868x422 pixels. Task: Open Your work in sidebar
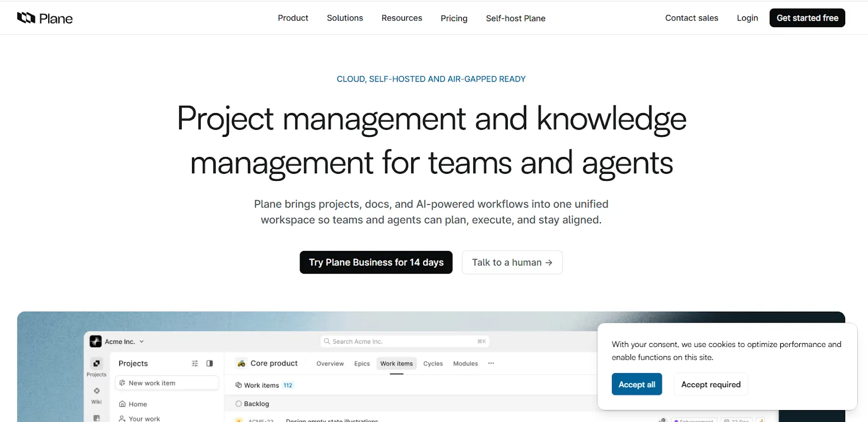pos(139,419)
